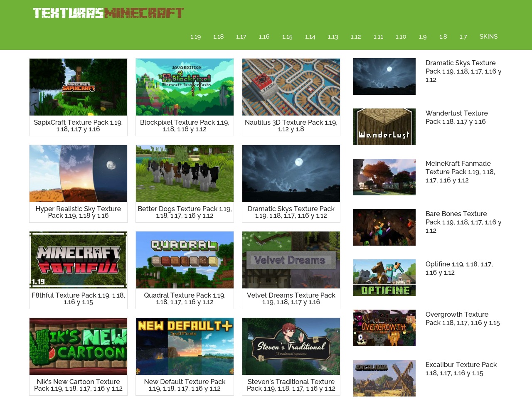Click the sidebar Dramatic Skys Texture Pack link
This screenshot has height=399, width=532.
(x=463, y=71)
